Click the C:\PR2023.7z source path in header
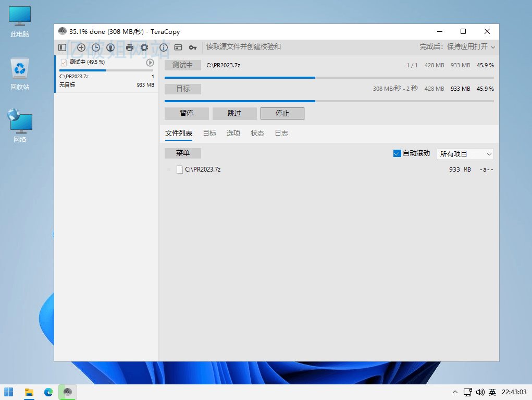This screenshot has width=532, height=400. tap(223, 65)
